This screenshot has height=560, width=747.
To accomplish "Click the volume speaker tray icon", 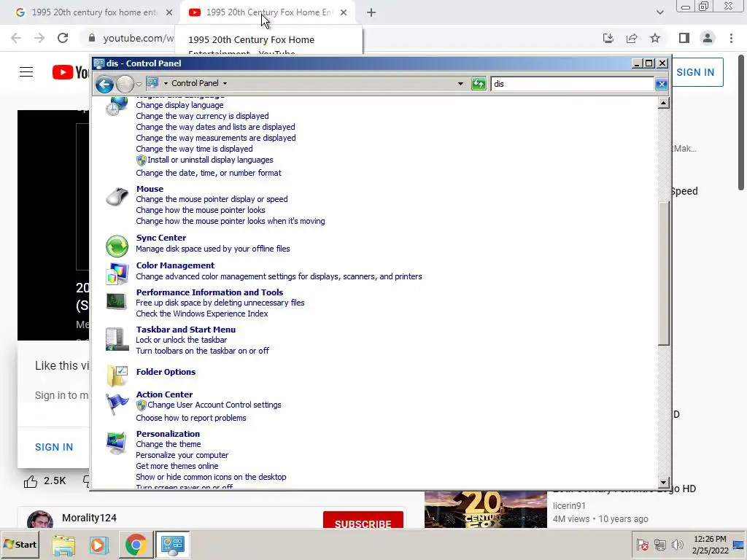I will pyautogui.click(x=677, y=544).
